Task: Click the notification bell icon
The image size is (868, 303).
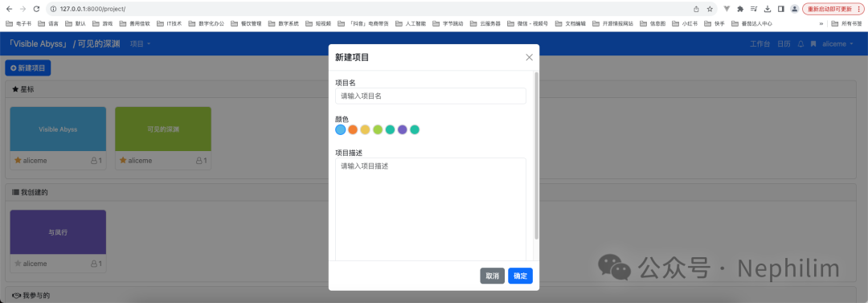Action: pyautogui.click(x=800, y=43)
